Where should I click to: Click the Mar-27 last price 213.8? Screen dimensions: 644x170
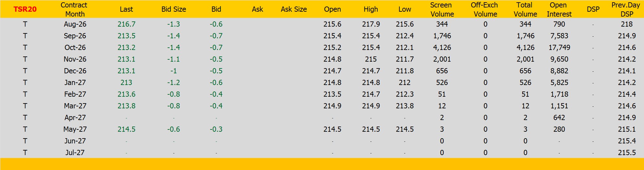tap(126, 106)
